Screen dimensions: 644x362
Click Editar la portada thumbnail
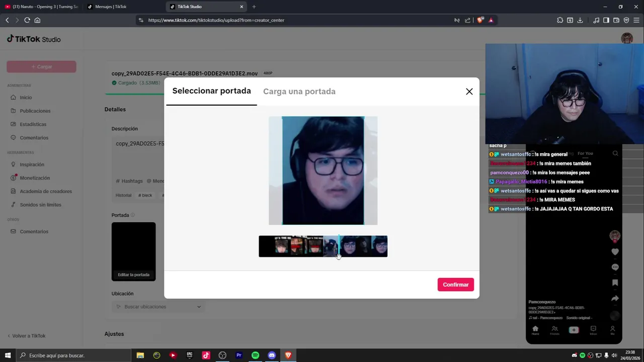[133, 251]
